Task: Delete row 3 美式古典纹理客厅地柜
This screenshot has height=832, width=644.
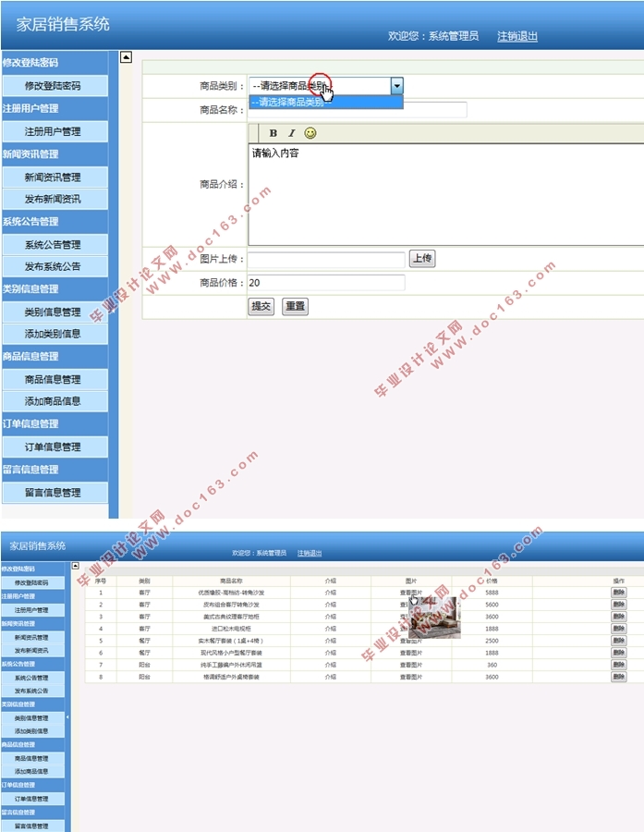Action: (618, 617)
